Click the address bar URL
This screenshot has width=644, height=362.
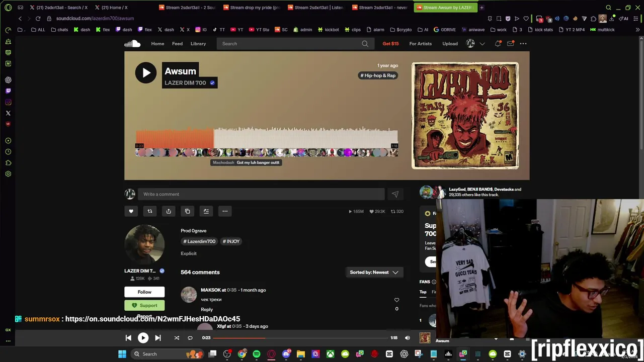tap(95, 19)
